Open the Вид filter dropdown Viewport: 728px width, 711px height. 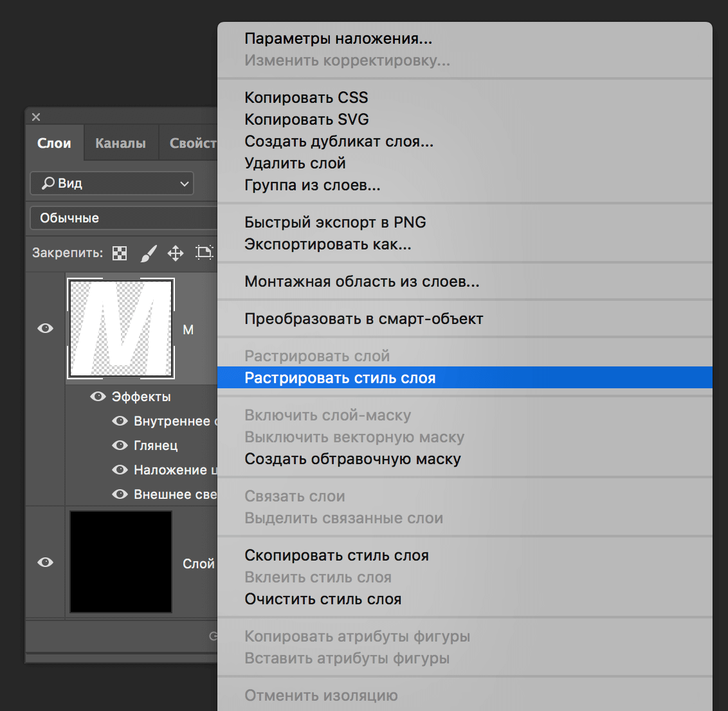[x=112, y=184]
